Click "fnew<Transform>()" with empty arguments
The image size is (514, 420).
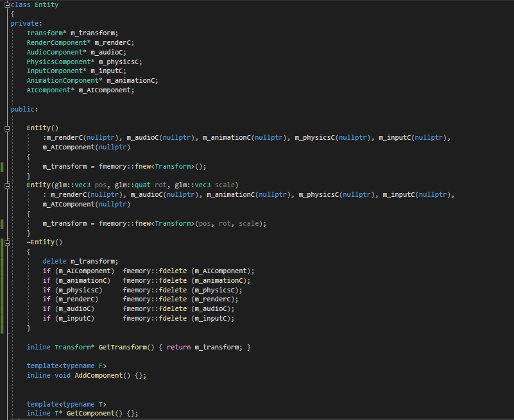pos(169,166)
